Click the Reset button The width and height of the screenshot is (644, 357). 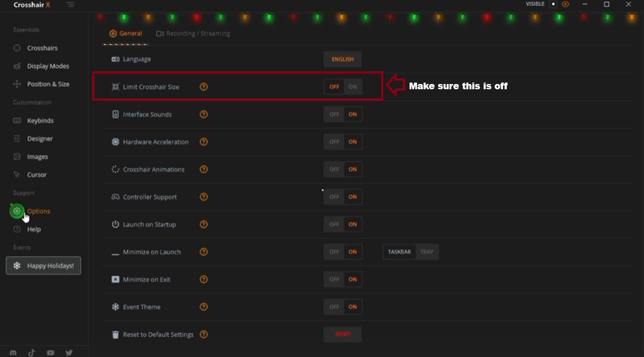(343, 334)
